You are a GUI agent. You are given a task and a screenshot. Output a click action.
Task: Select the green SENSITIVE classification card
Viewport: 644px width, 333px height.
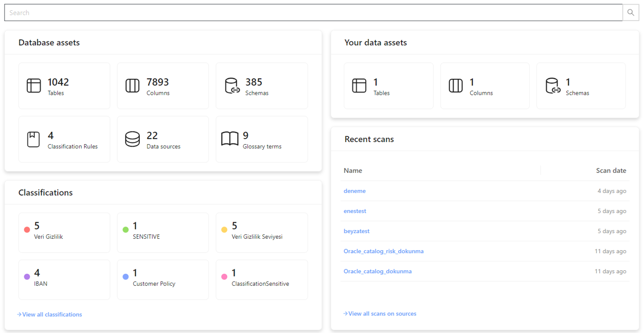point(163,232)
